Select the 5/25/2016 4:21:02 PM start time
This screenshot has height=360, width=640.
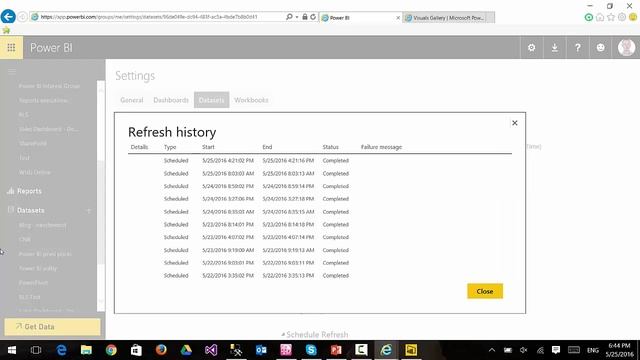[x=228, y=160]
